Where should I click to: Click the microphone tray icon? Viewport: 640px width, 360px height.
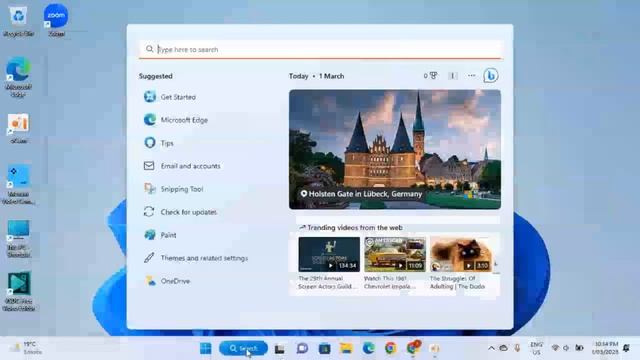[x=517, y=348]
